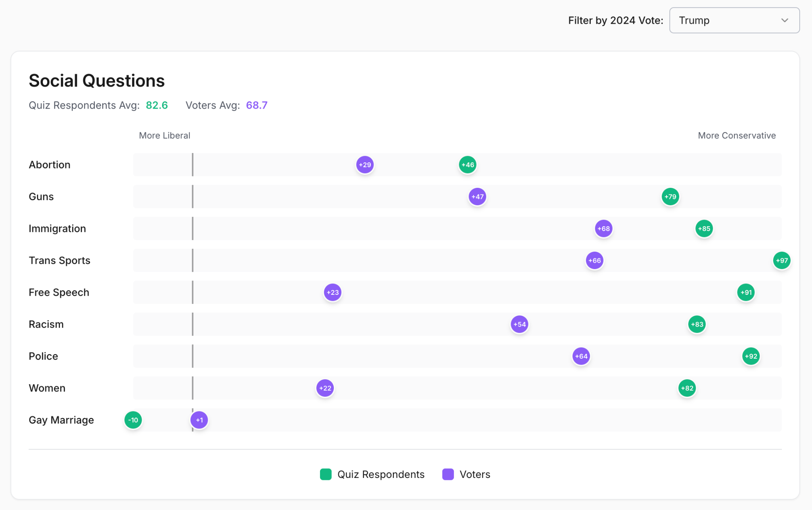The height and width of the screenshot is (510, 812).
Task: Click the Trans Sports +97 green marker
Action: [781, 260]
